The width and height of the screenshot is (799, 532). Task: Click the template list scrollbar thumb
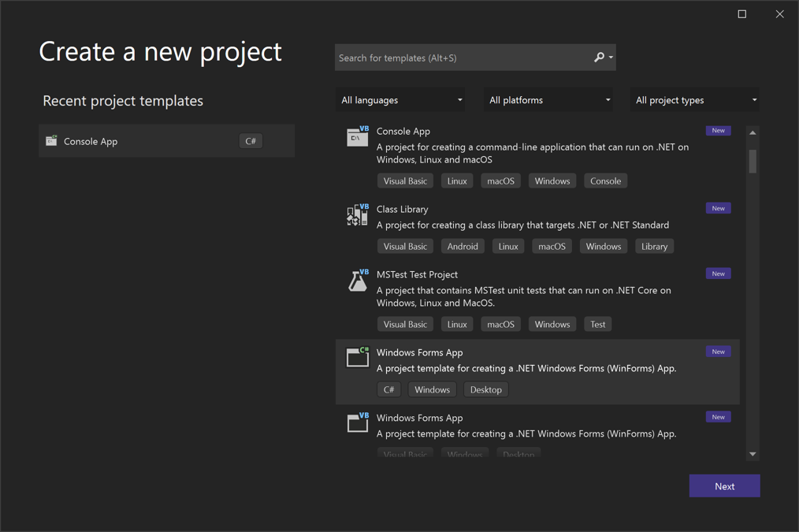[753, 161]
